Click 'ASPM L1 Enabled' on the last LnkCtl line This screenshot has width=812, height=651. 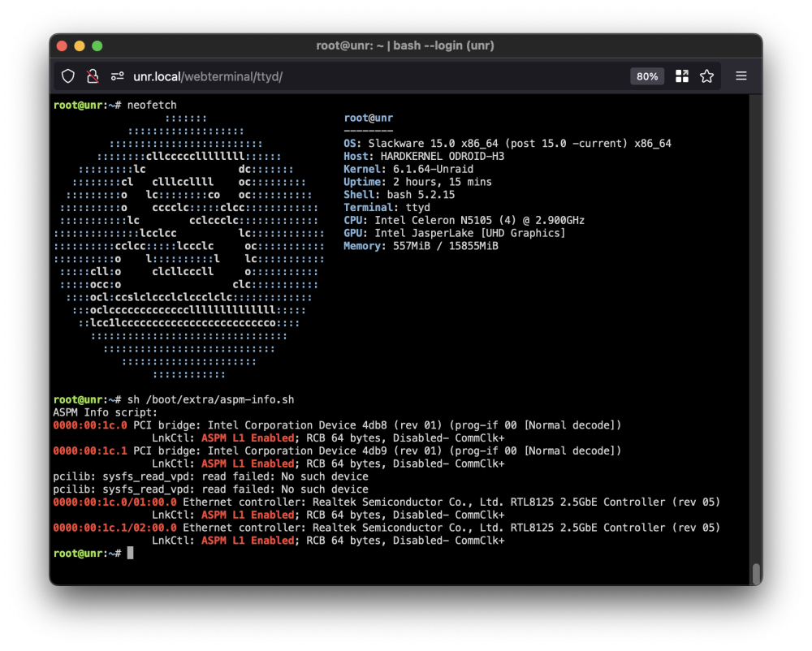coord(248,541)
